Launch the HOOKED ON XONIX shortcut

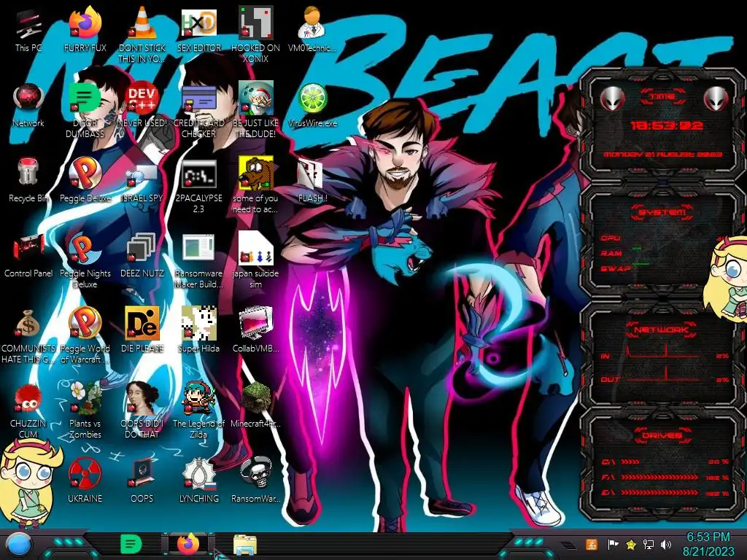[x=255, y=34]
